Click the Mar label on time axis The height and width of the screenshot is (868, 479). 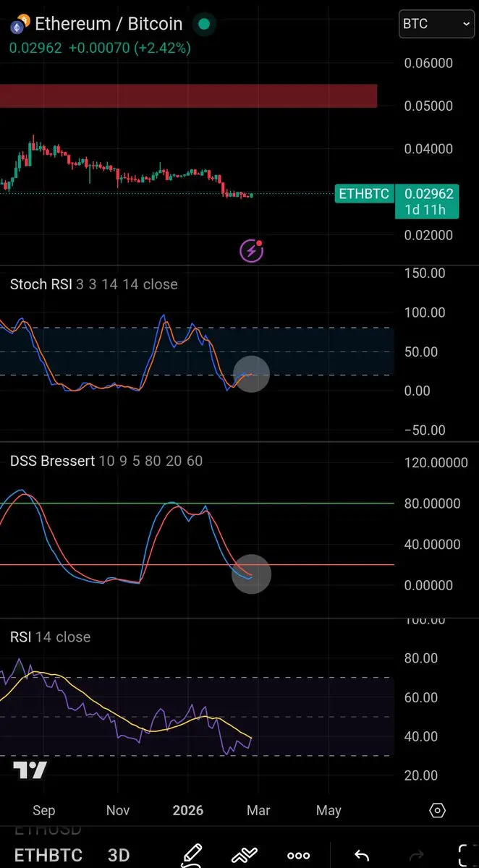258,810
